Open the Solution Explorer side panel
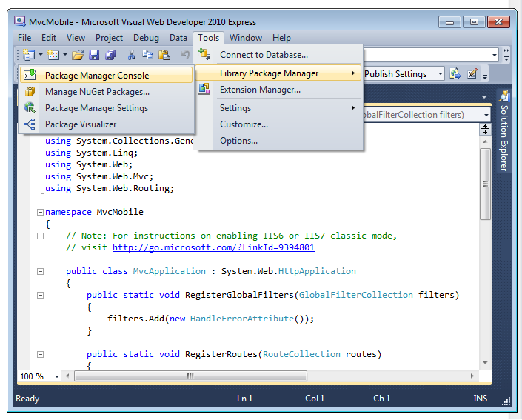The width and height of the screenshot is (522, 420). (x=503, y=133)
